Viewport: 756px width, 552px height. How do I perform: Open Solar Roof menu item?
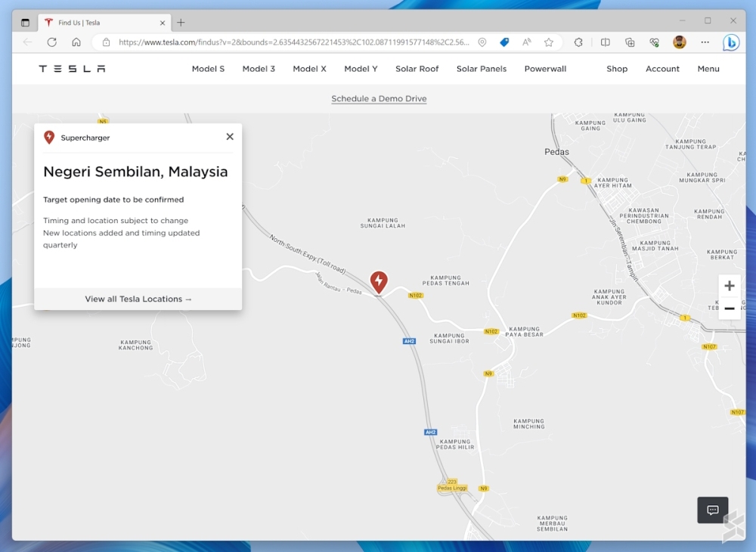[x=417, y=69]
